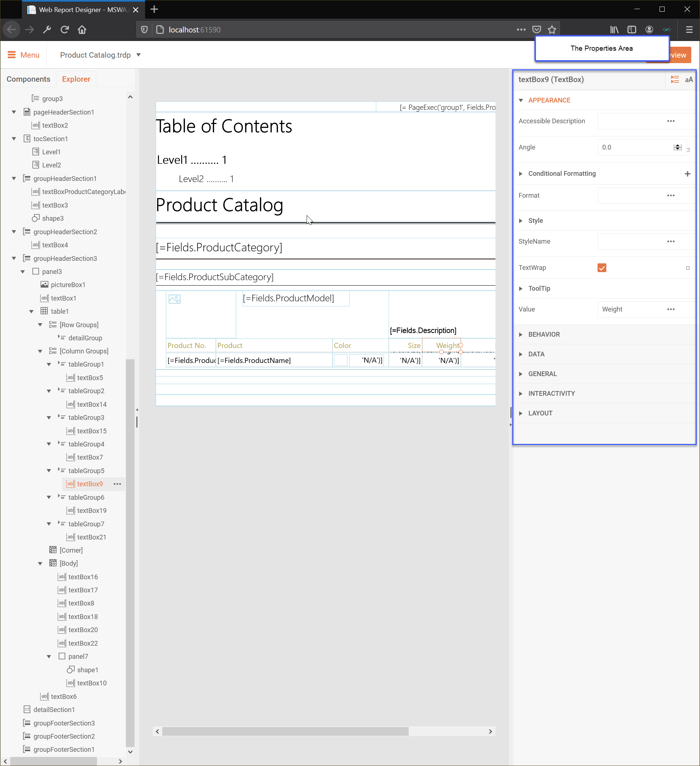This screenshot has height=766, width=700.
Task: Open the Format value ellipsis button
Action: pos(671,195)
